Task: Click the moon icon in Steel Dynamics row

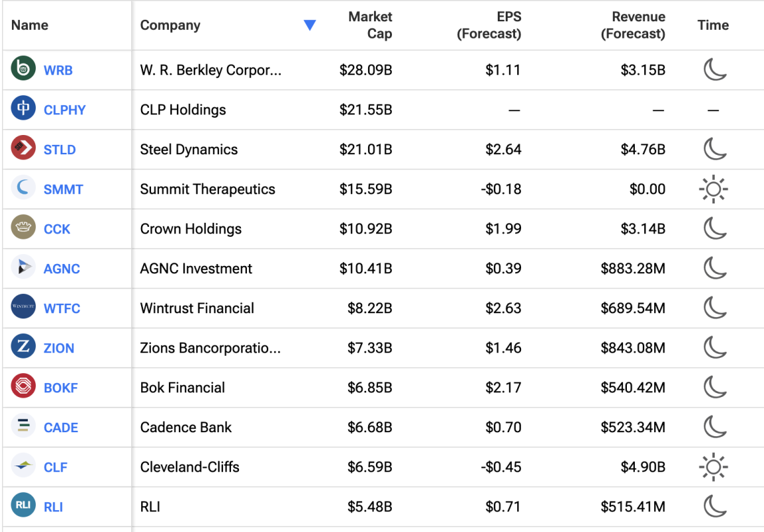Action: (x=715, y=149)
